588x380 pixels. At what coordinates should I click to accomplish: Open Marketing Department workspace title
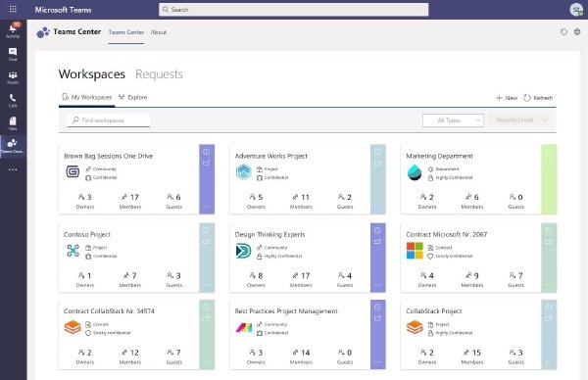(x=439, y=156)
